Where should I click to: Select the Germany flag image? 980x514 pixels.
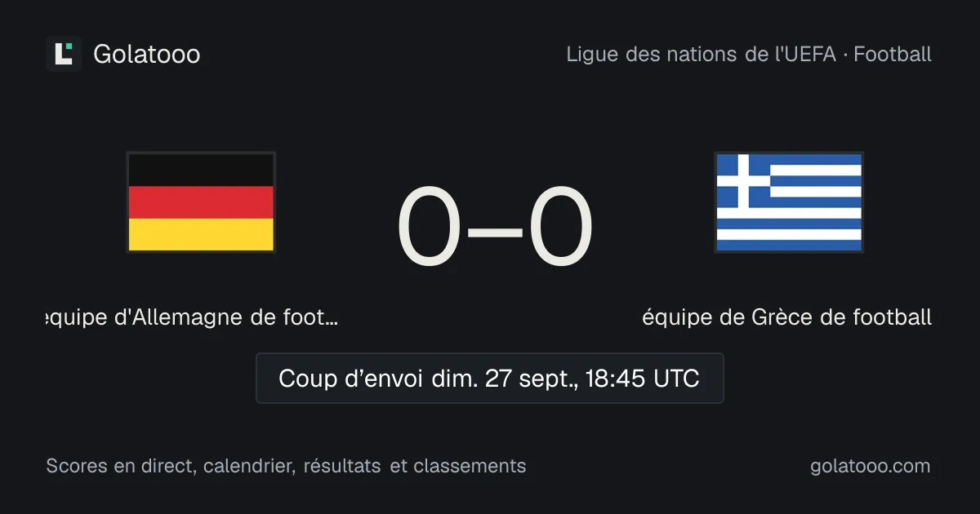[x=201, y=202]
